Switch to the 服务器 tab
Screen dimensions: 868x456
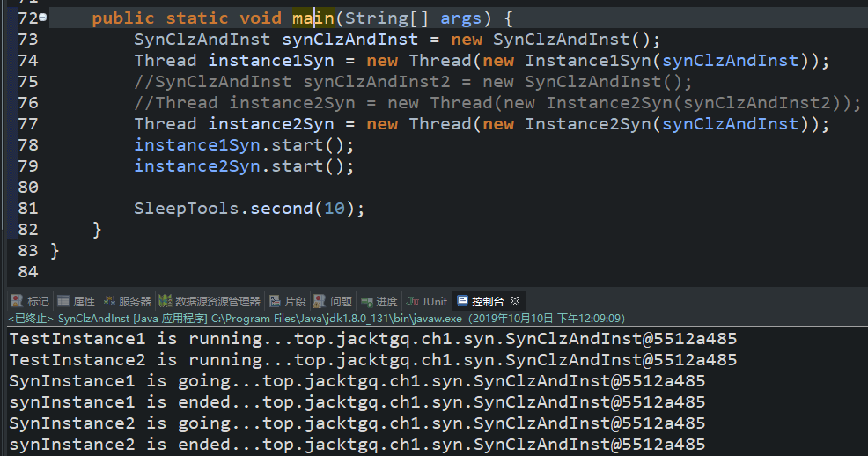pyautogui.click(x=128, y=302)
